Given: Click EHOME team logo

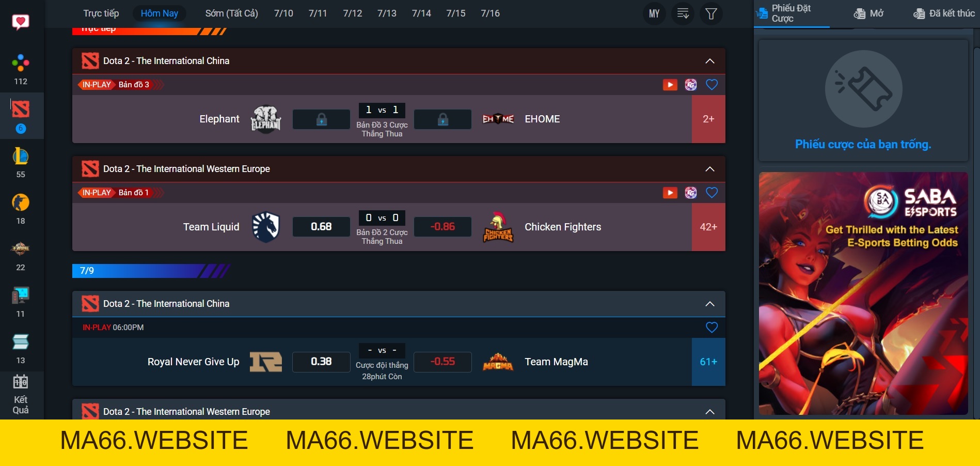Looking at the screenshot, I should coord(498,119).
